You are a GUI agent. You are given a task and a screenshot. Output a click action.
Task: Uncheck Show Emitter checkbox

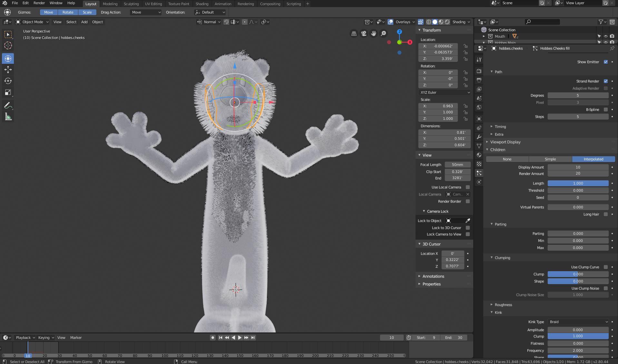click(606, 62)
